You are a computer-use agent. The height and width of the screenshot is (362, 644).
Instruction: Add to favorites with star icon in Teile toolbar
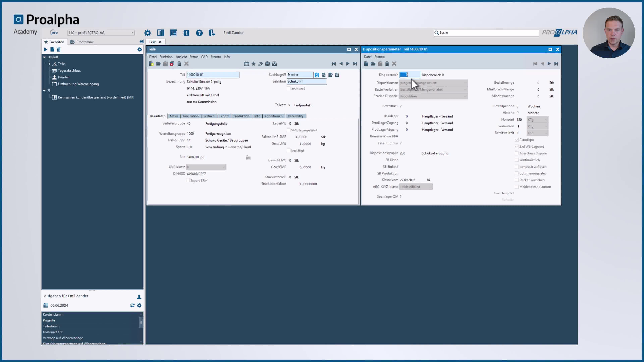coord(254,64)
